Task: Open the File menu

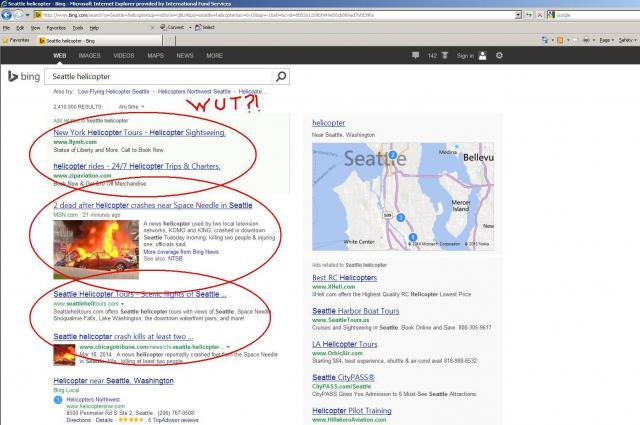Action: (x=6, y=28)
